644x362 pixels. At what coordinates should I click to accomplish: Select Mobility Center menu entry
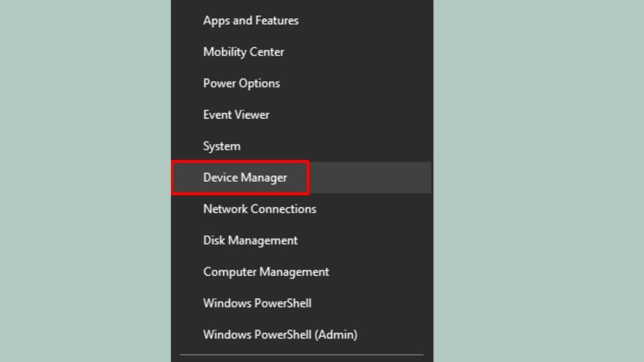[302, 52]
